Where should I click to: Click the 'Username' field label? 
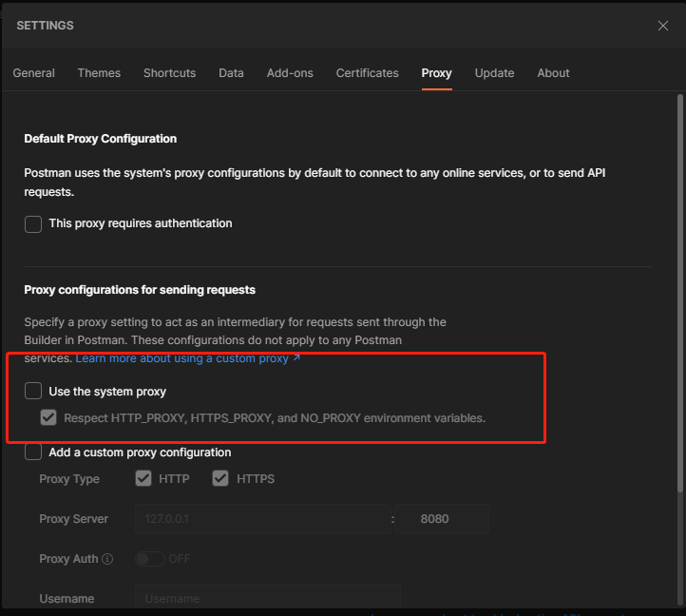67,599
